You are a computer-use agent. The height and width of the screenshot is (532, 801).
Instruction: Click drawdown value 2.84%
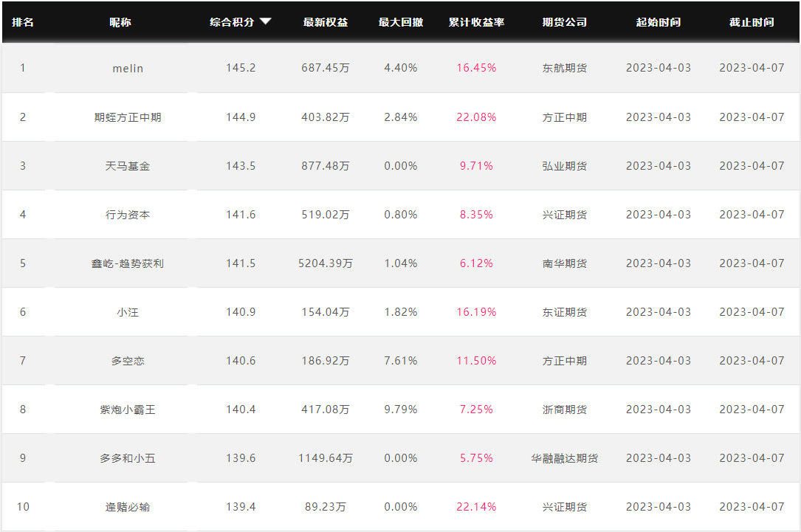[x=400, y=117]
